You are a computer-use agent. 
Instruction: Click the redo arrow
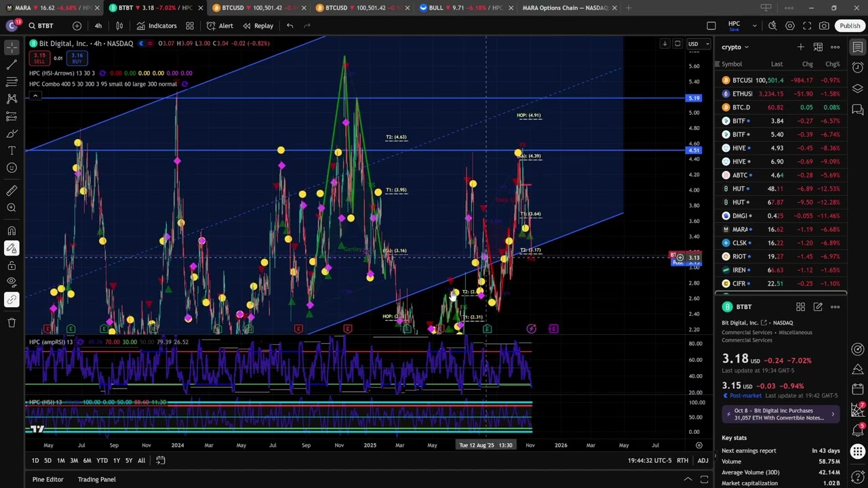(x=307, y=26)
